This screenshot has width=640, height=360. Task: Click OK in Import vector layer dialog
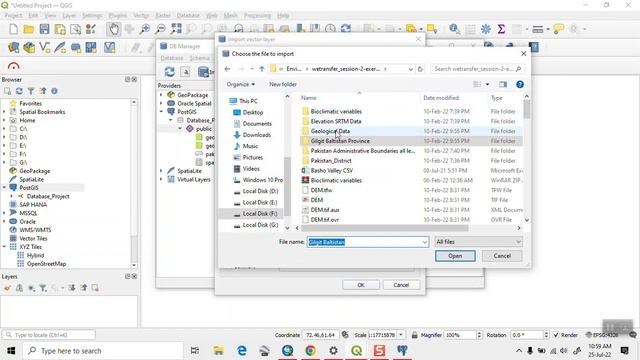tap(361, 285)
